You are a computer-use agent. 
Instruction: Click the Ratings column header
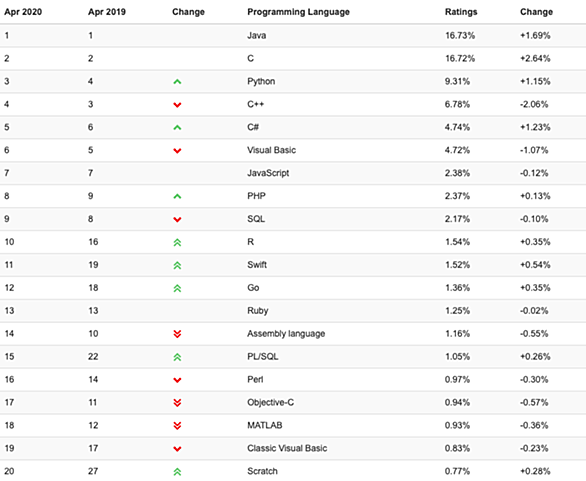click(461, 12)
